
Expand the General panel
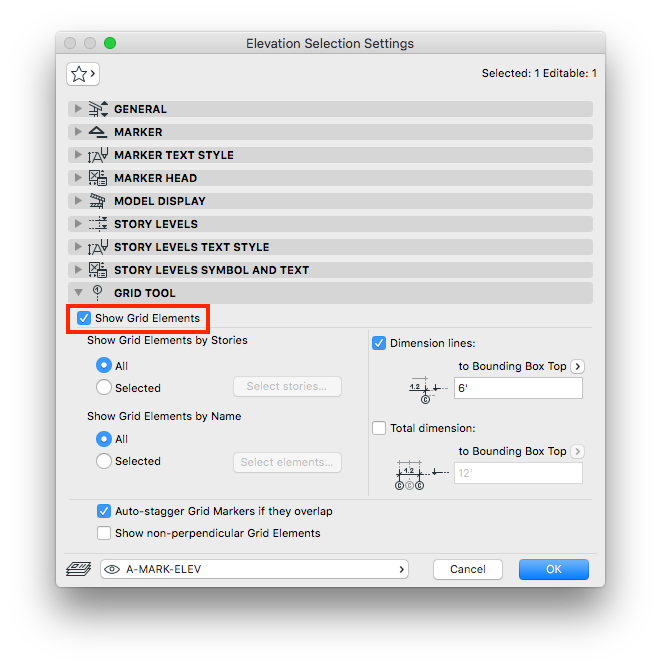tap(78, 109)
